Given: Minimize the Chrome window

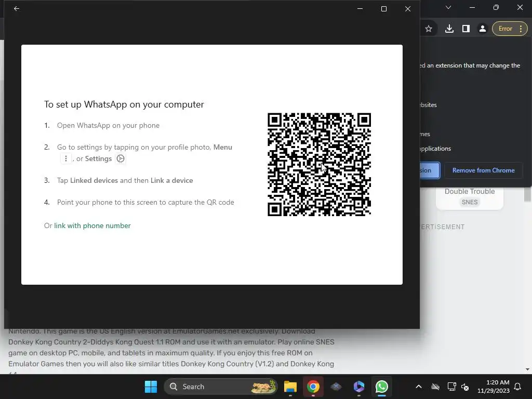Looking at the screenshot, I should [472, 7].
